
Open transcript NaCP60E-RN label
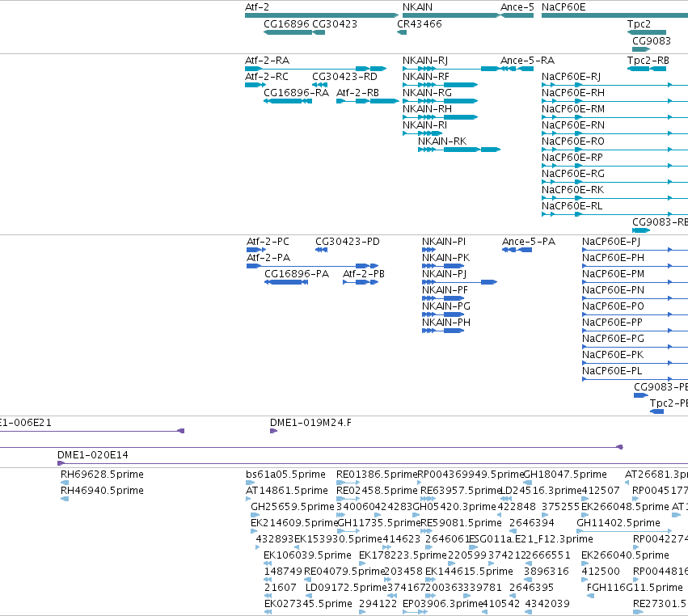tap(573, 125)
